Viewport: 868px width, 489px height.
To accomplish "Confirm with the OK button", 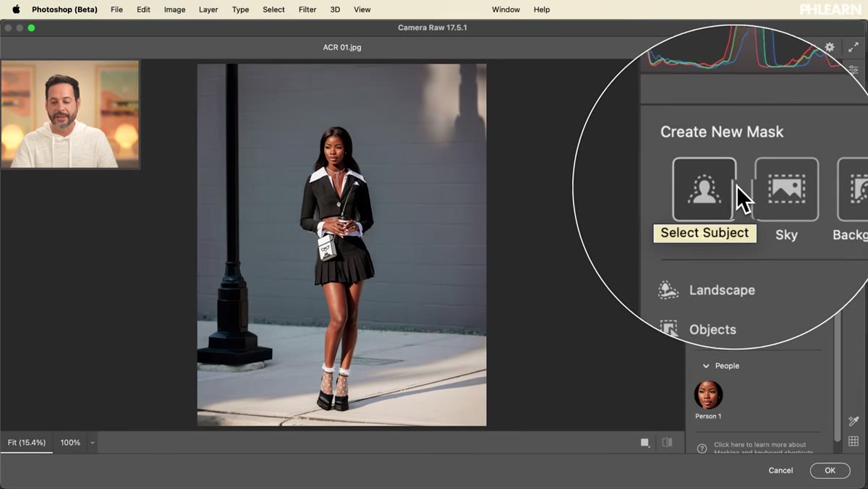I will pos(830,470).
